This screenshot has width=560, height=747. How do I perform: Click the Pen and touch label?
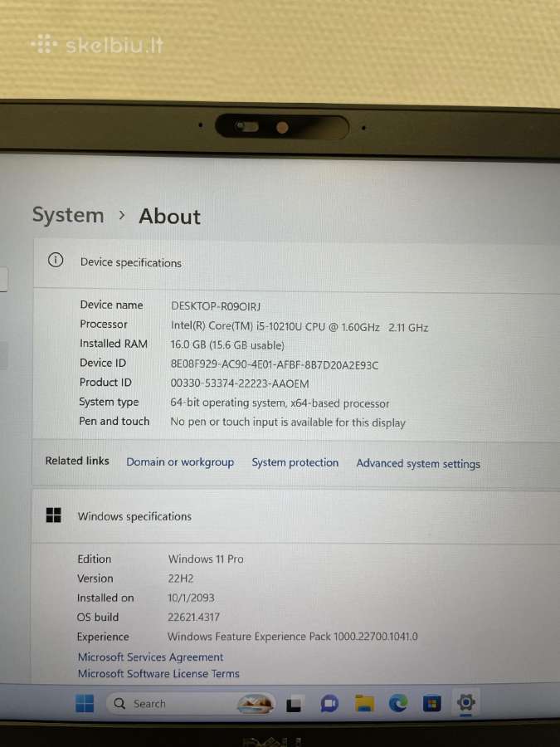pos(114,421)
